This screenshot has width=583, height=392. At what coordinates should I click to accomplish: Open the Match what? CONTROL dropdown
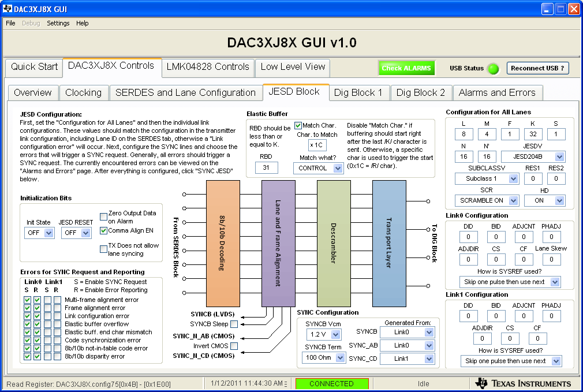pyautogui.click(x=318, y=168)
